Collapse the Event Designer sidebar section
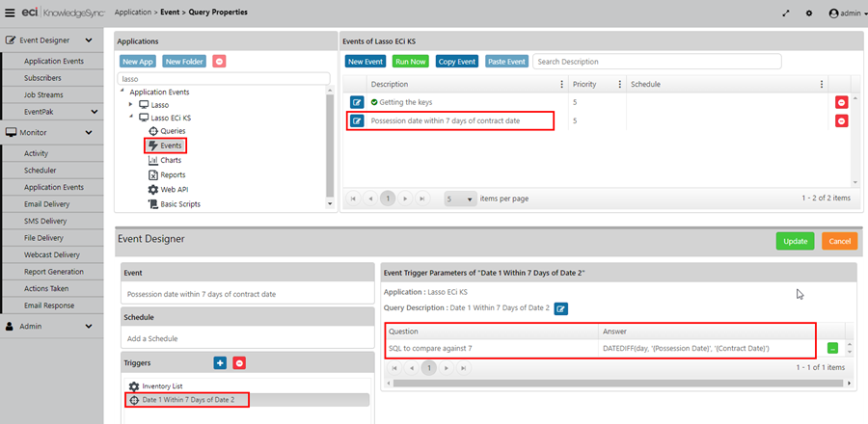The height and width of the screenshot is (424, 868). coord(89,40)
